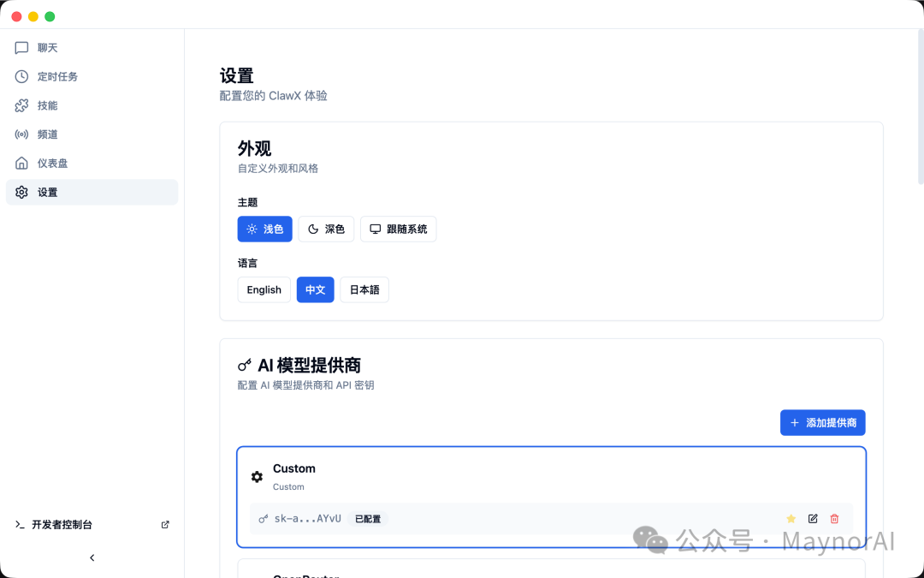Switch theme to 深色
Screen dimensions: 924x578
(326, 229)
